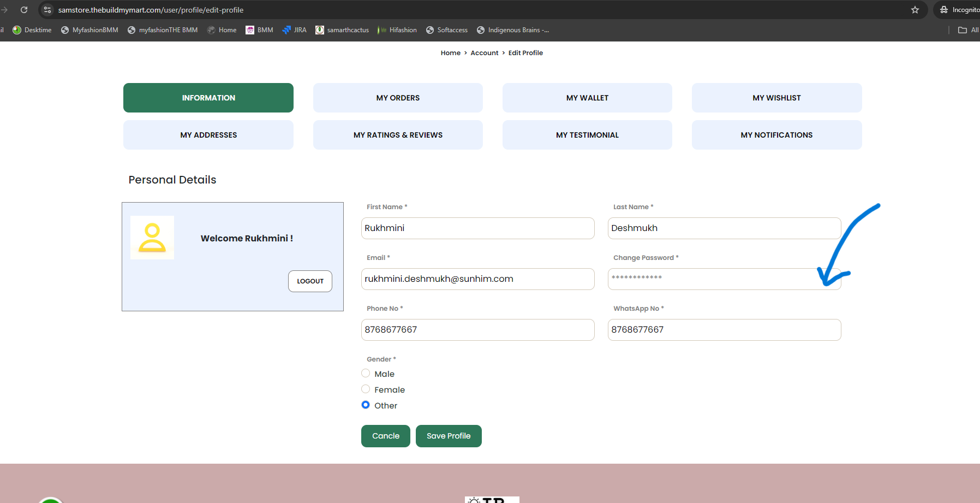Open the MY RATINGS & REVIEWS tab

coord(398,135)
